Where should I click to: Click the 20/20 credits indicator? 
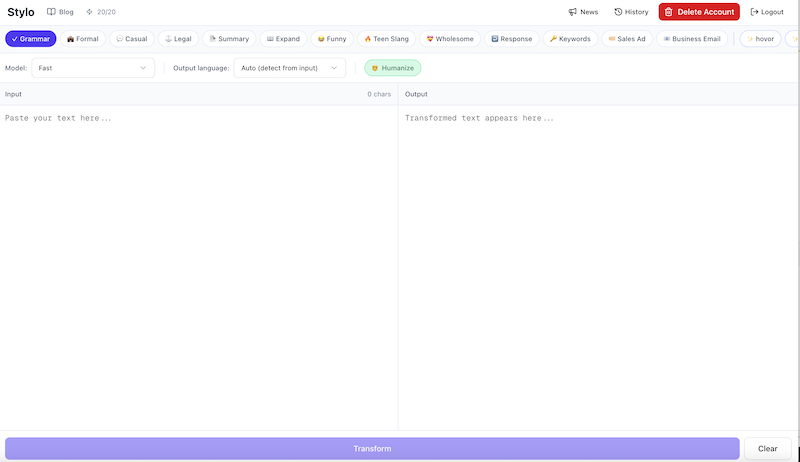click(101, 12)
